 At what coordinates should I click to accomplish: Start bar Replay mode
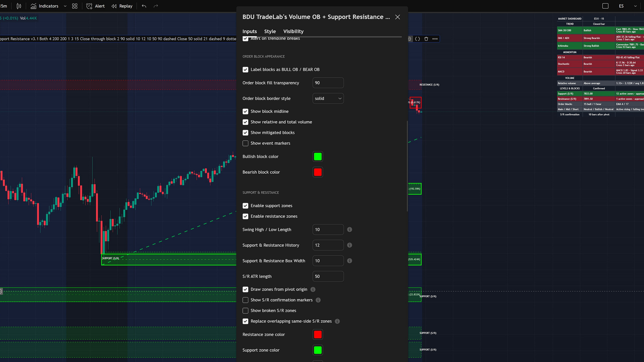(122, 6)
